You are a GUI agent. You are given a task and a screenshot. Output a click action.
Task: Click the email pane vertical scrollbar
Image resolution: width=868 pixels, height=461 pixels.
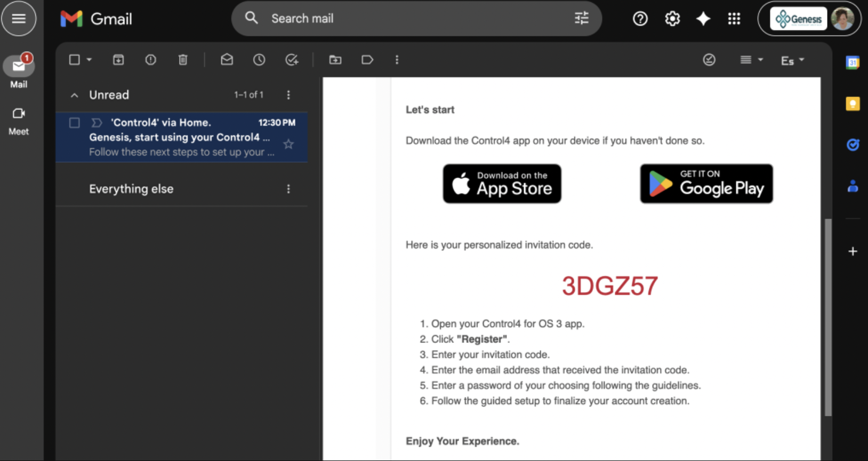[x=828, y=317]
